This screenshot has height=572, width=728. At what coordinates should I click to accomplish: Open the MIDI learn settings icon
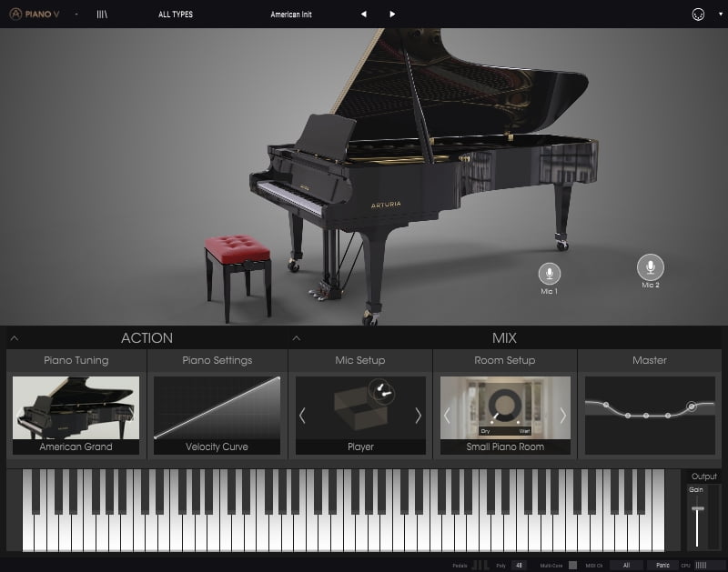tap(698, 15)
